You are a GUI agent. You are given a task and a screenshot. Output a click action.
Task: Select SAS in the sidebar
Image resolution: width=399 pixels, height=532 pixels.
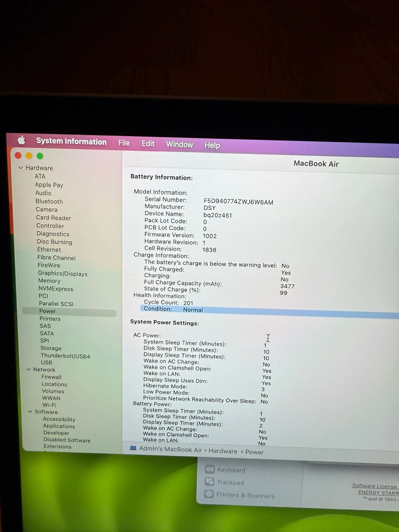(45, 326)
